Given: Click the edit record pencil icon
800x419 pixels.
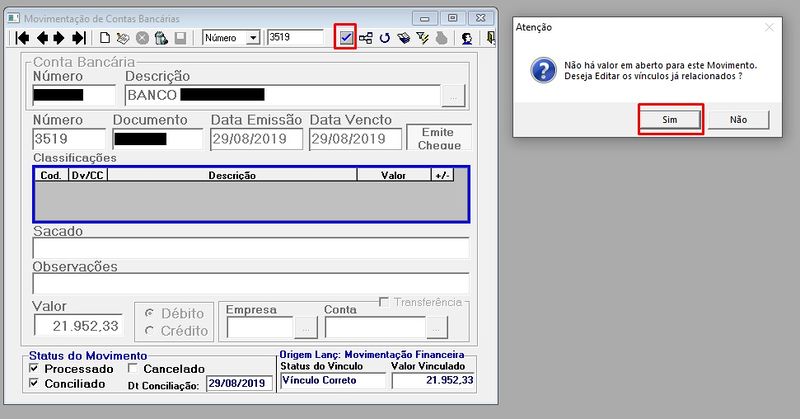Looking at the screenshot, I should coord(122,38).
